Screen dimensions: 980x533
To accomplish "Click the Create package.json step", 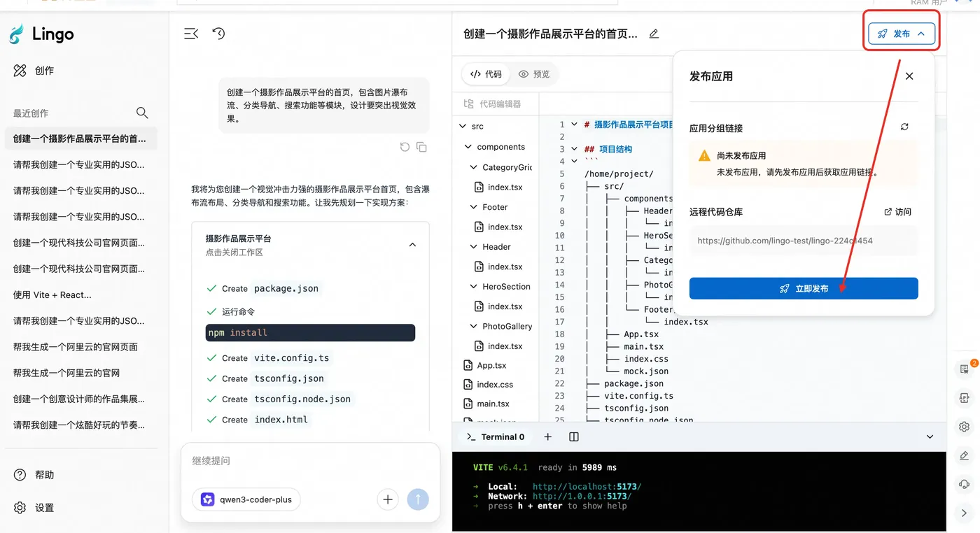I will 264,288.
